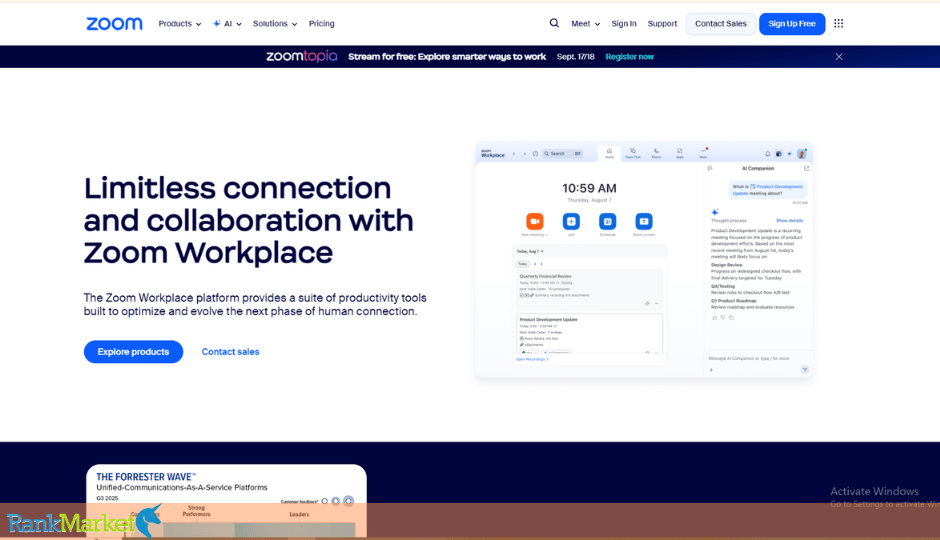This screenshot has height=540, width=940.
Task: Click the Schedule calendar icon
Action: point(607,221)
